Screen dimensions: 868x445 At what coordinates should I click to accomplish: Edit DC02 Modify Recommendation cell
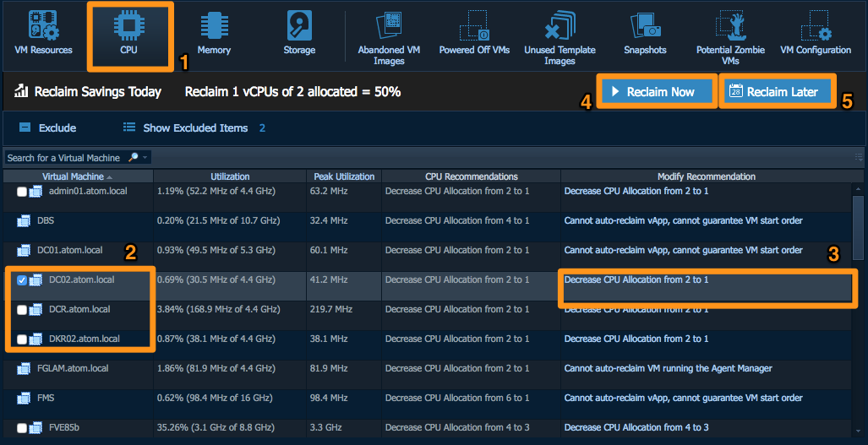click(707, 285)
